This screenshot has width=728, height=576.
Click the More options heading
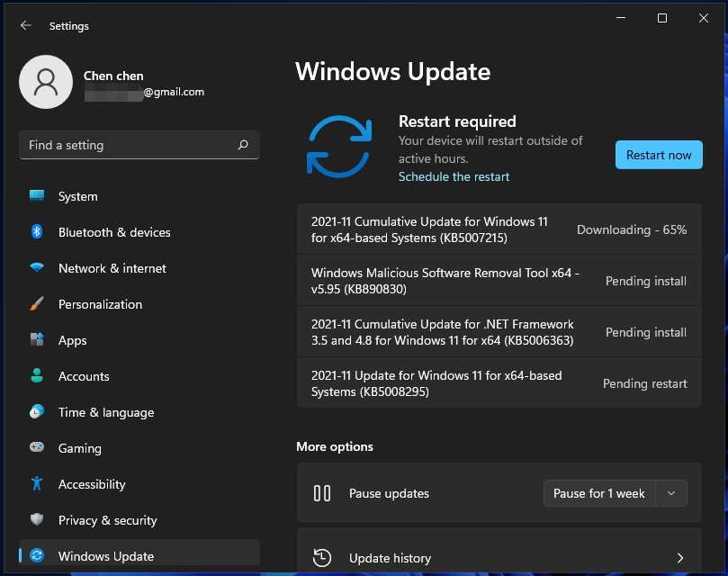pyautogui.click(x=335, y=446)
